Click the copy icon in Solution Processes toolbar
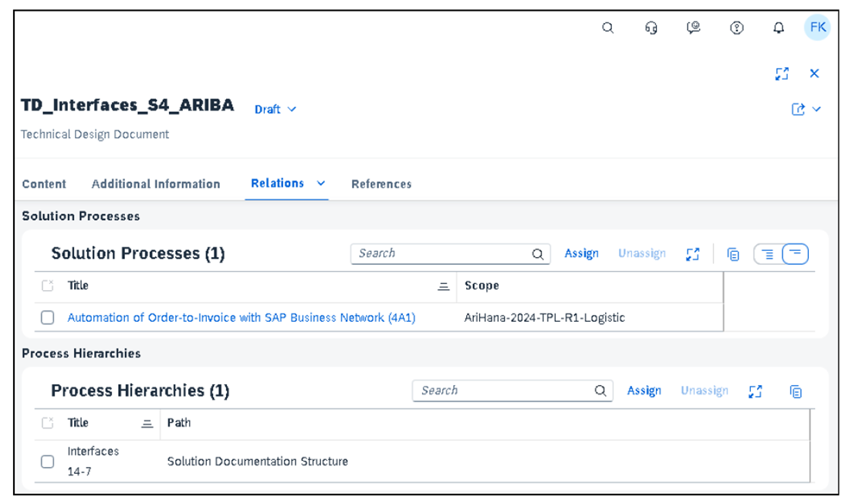Image resolution: width=852 pixels, height=504 pixels. (x=732, y=253)
